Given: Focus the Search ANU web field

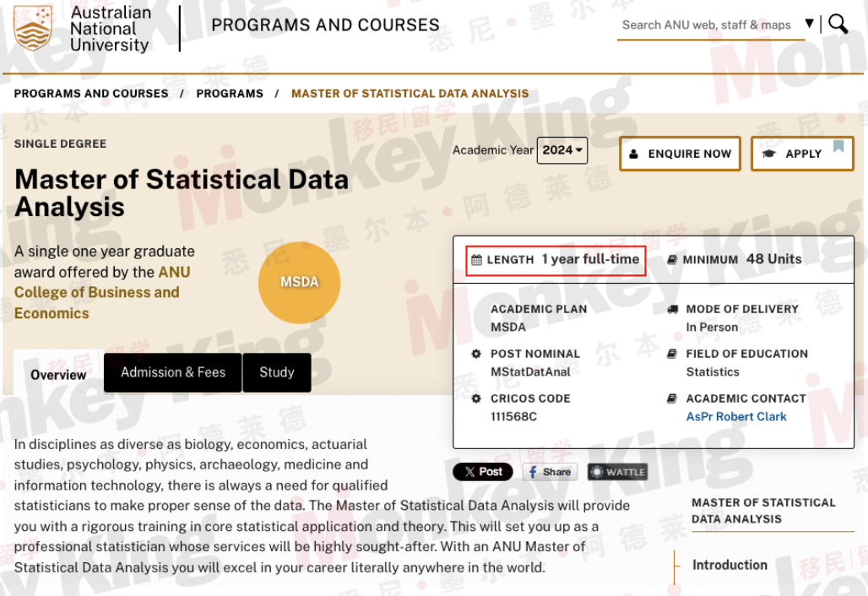Looking at the screenshot, I should [x=710, y=25].
